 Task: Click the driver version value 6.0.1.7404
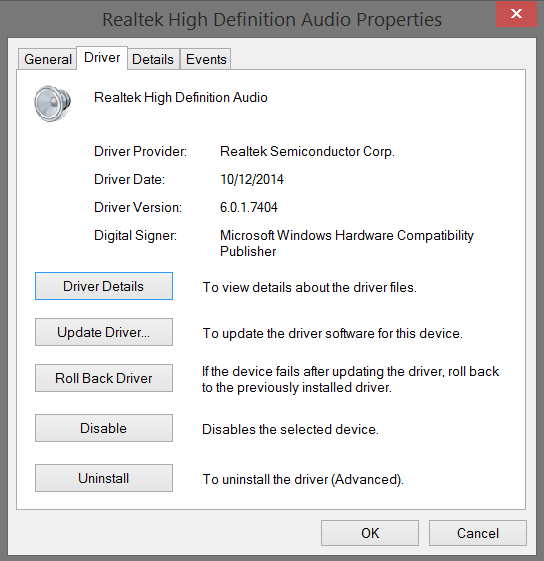click(249, 207)
